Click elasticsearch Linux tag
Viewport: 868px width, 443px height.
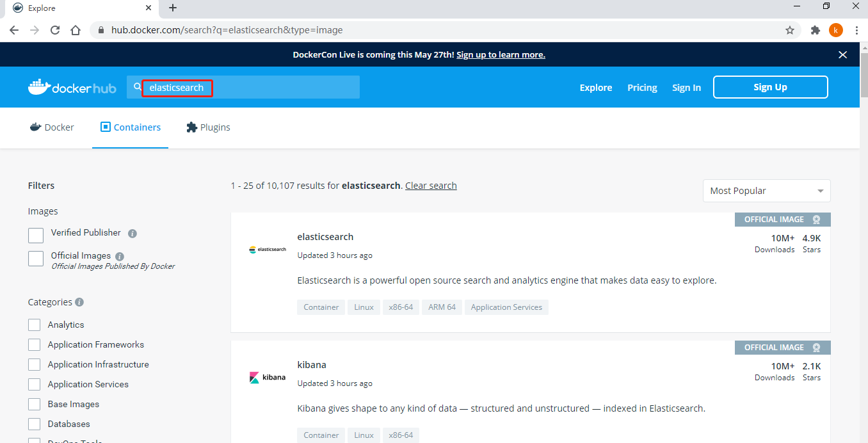(x=364, y=307)
